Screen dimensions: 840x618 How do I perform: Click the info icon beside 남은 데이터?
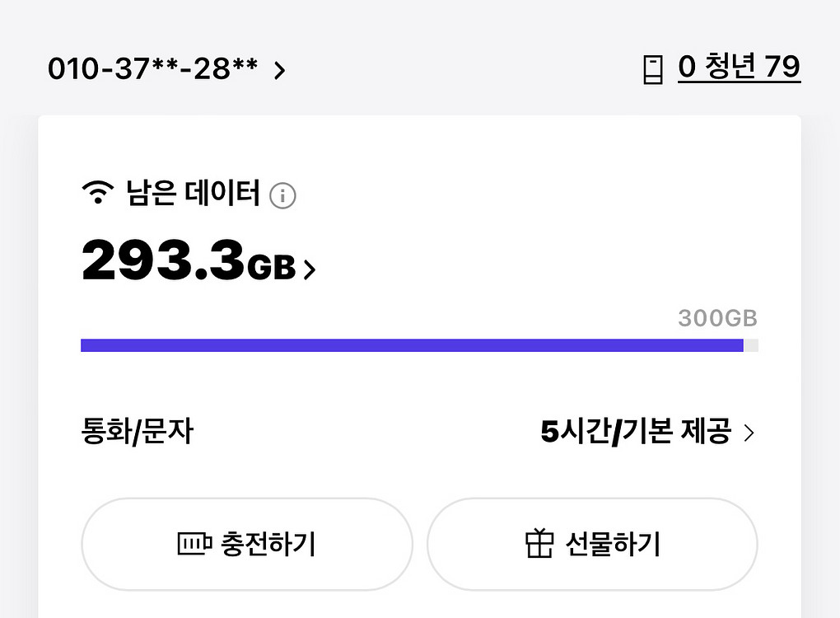[282, 196]
